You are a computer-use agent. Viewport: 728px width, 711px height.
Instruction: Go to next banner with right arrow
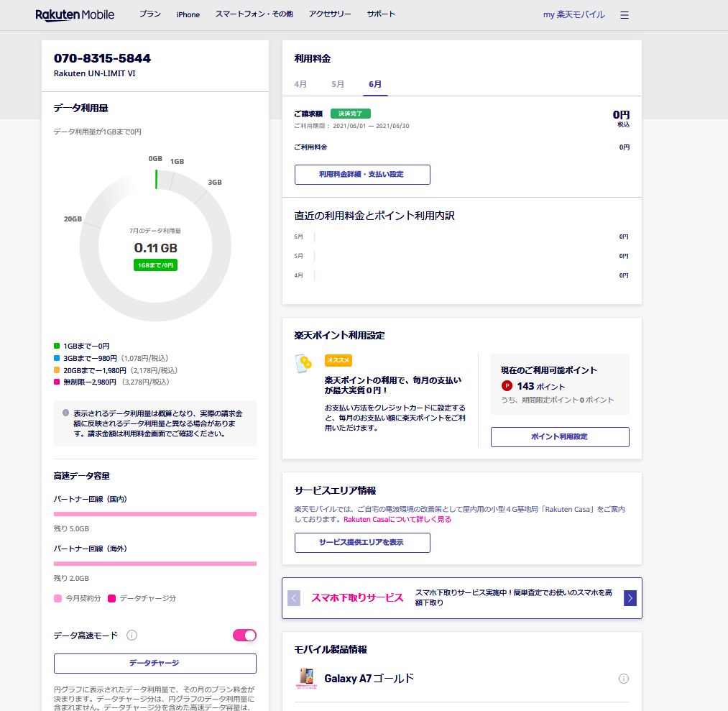630,598
